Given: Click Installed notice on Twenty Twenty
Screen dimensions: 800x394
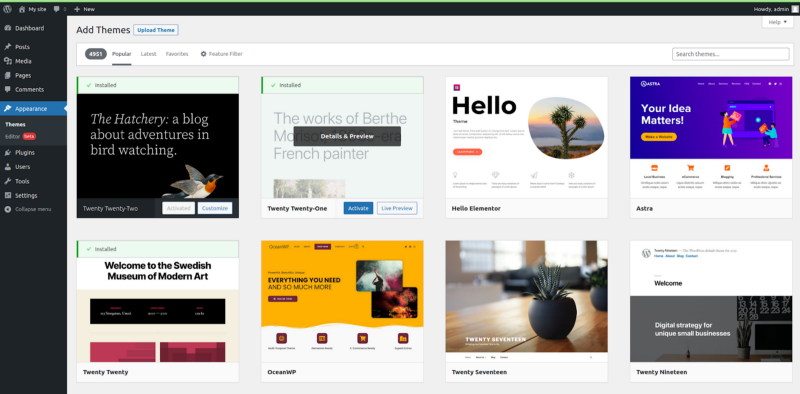Looking at the screenshot, I should (x=158, y=249).
